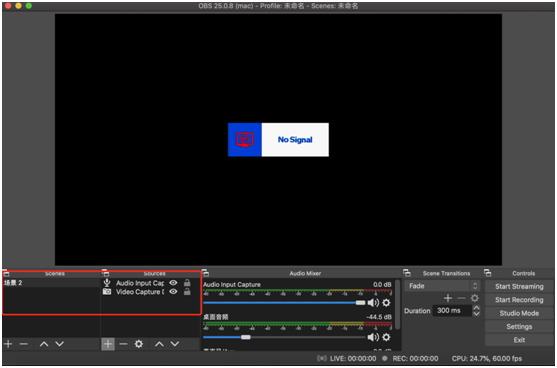Click Start Recording
This screenshot has width=557, height=368.
tap(519, 300)
